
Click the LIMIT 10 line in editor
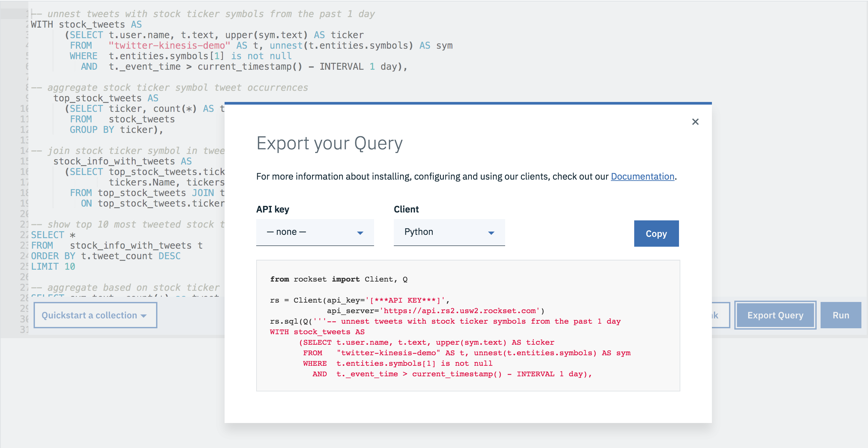point(53,266)
